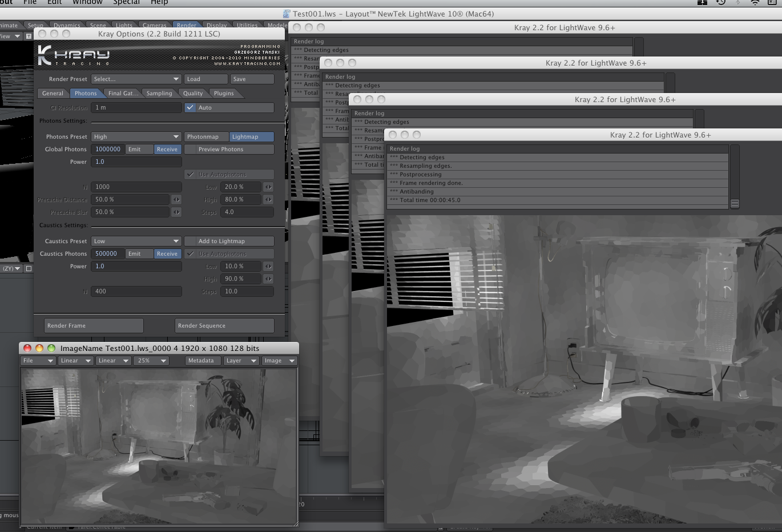Screen dimensions: 782x532
Task: Switch to the Sampling tab
Action: tap(159, 94)
